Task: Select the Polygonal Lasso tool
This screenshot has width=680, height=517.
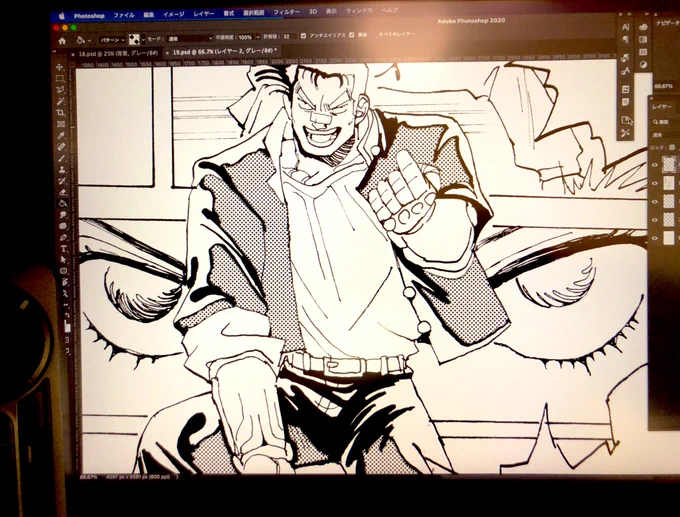Action: pos(60,90)
